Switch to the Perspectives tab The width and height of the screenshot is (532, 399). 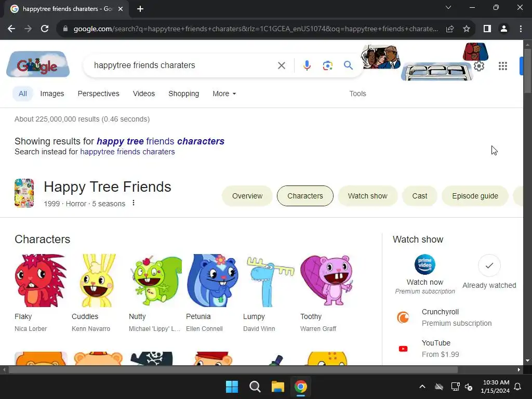click(98, 94)
